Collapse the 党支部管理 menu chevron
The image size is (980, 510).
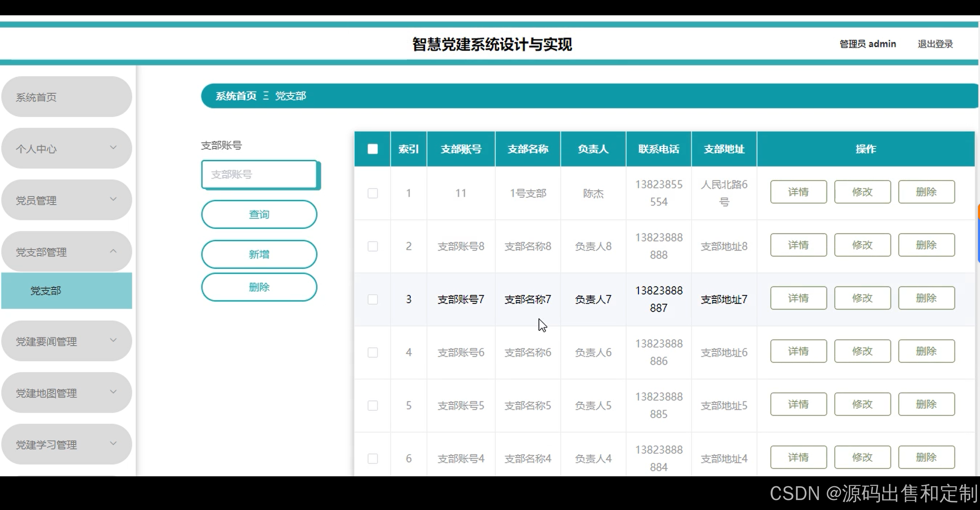pyautogui.click(x=113, y=251)
